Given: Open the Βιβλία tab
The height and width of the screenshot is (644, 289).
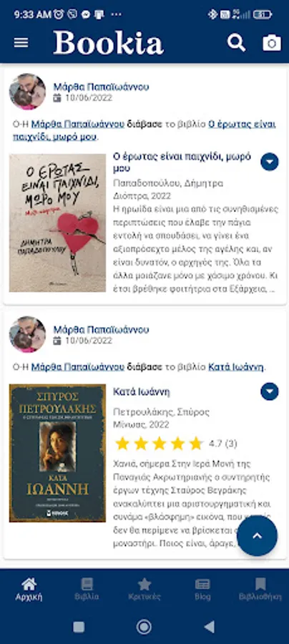Looking at the screenshot, I should (x=87, y=590).
